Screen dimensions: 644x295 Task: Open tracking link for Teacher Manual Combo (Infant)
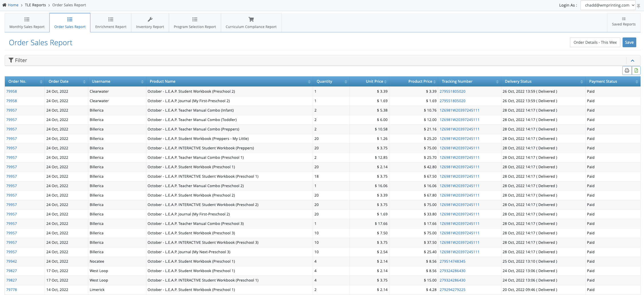tap(459, 110)
